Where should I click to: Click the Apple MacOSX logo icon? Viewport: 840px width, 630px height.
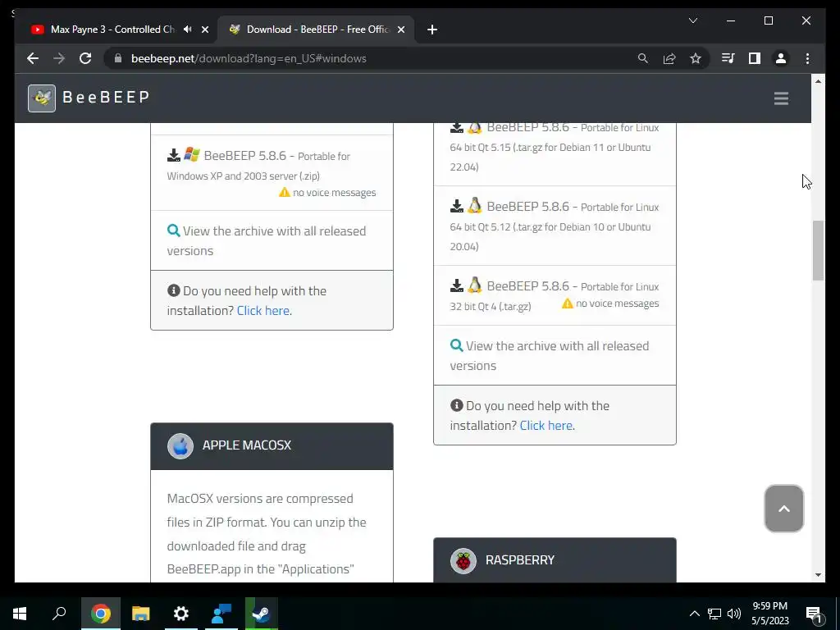[x=180, y=445]
